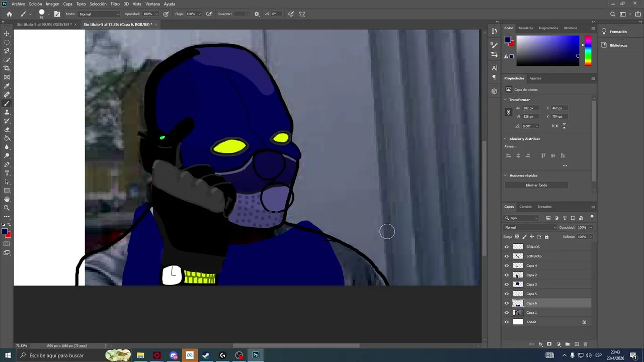Open the Filtro menu

click(x=115, y=4)
